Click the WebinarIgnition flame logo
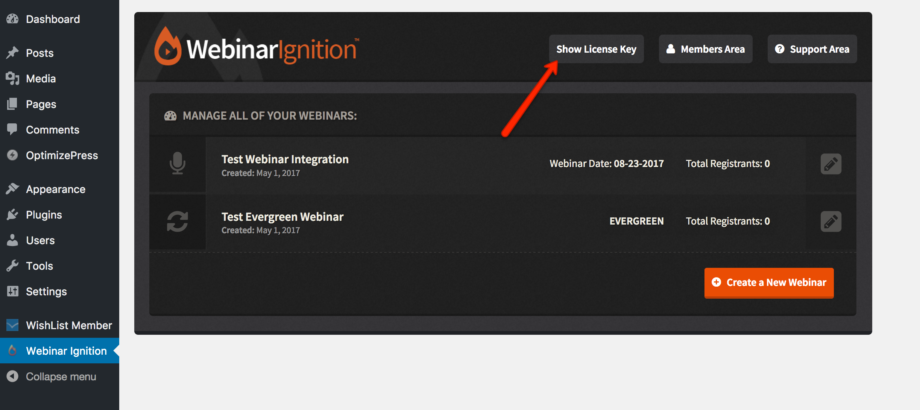The width and height of the screenshot is (920, 410). (x=168, y=49)
